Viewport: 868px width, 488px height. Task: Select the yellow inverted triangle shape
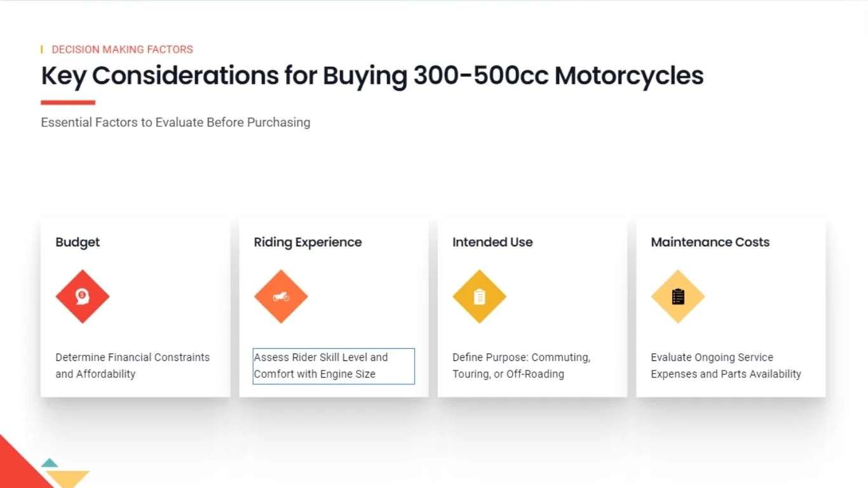[67, 479]
